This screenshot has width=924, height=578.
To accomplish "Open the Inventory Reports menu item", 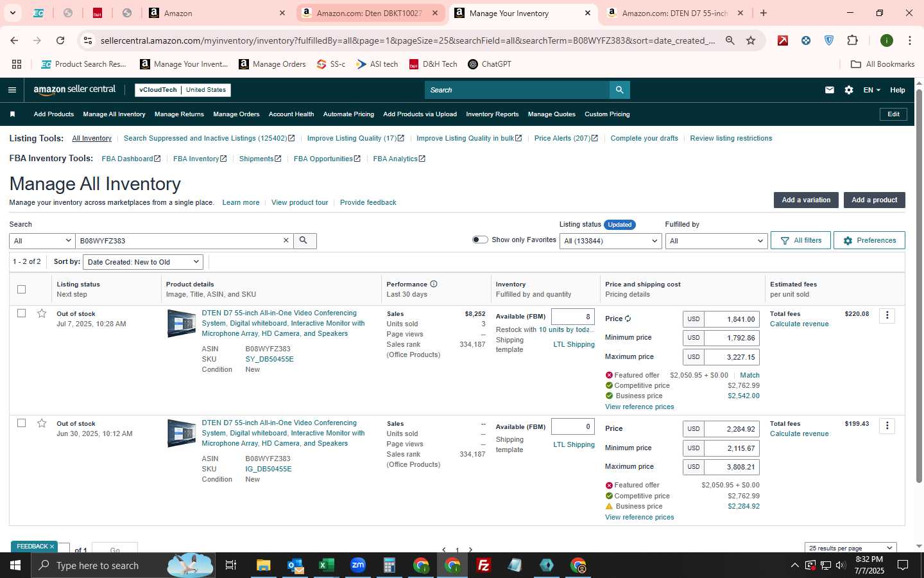I will pos(492,114).
